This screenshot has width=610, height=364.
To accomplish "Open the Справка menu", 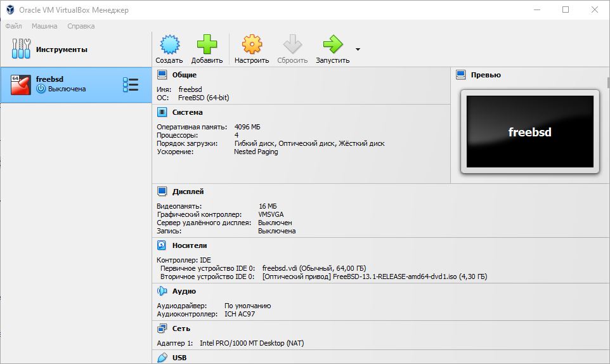I will 81,26.
